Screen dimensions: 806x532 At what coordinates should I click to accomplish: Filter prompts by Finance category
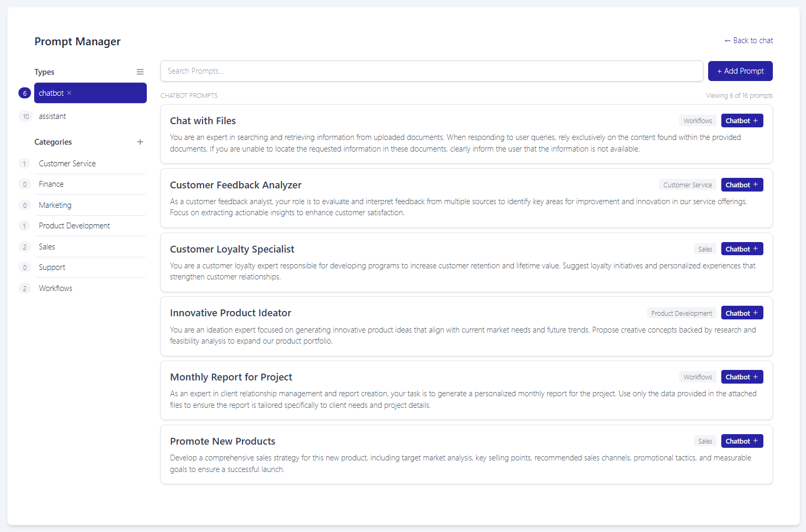[x=51, y=184]
